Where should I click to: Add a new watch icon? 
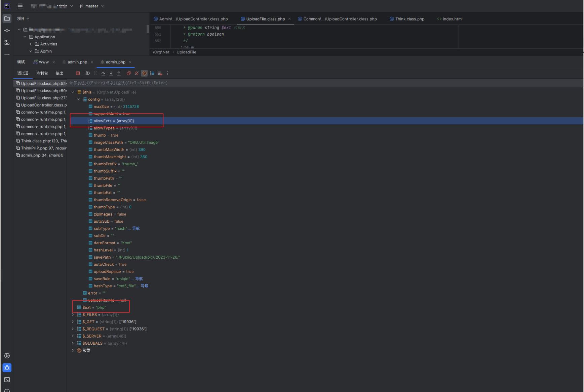pos(160,73)
